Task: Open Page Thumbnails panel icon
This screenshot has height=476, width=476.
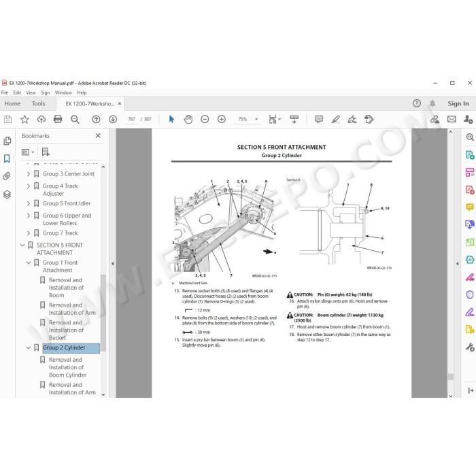Action: pos(7,141)
